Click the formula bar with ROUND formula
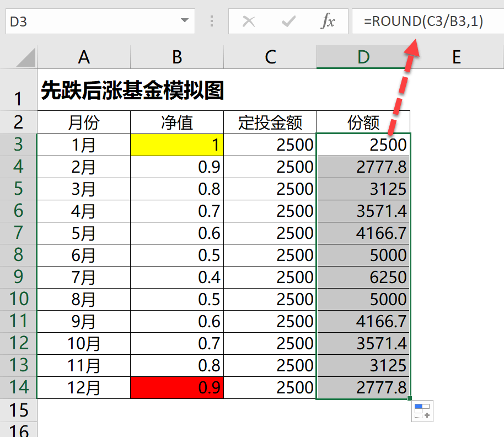The image size is (504, 437). pos(428,21)
